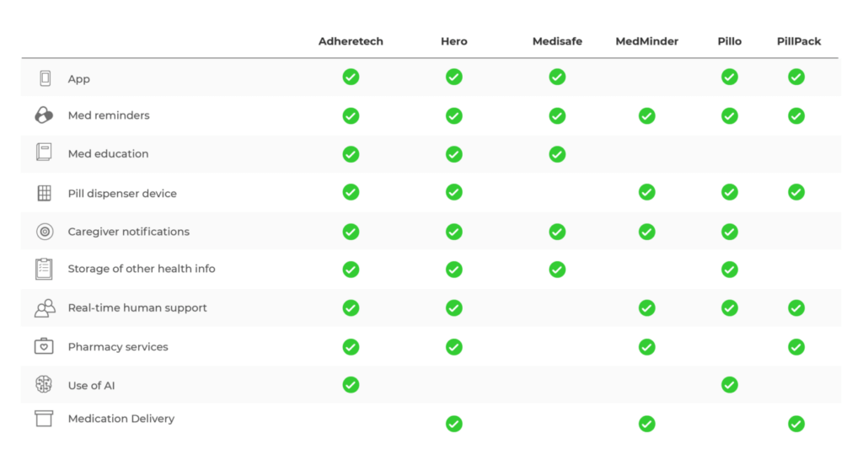Click PillPack's App checkmark
Image resolution: width=868 pixels, height=465 pixels.
tap(796, 77)
